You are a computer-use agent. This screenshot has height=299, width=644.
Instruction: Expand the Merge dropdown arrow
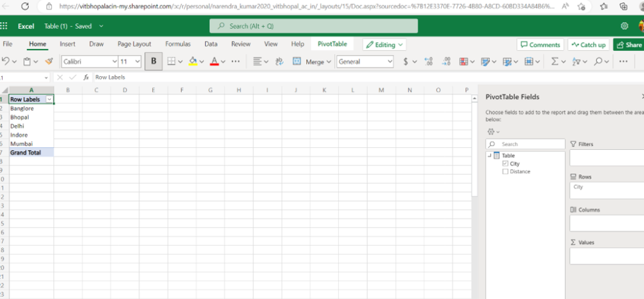(328, 62)
